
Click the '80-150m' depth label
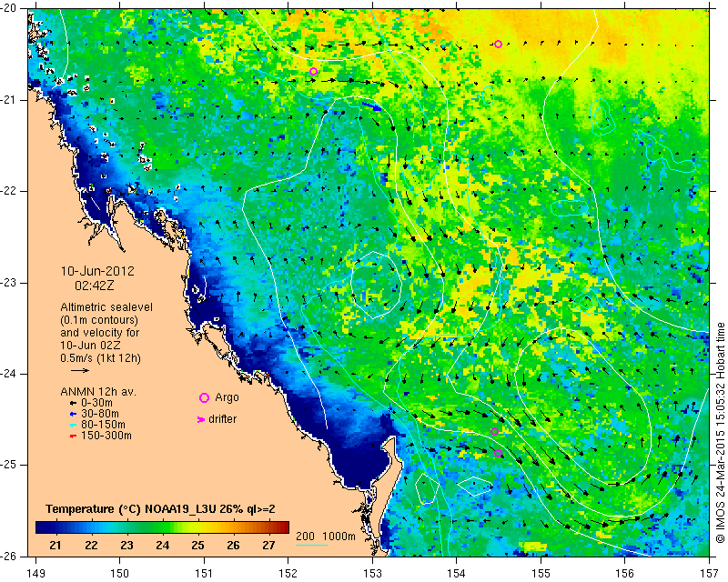pos(103,425)
